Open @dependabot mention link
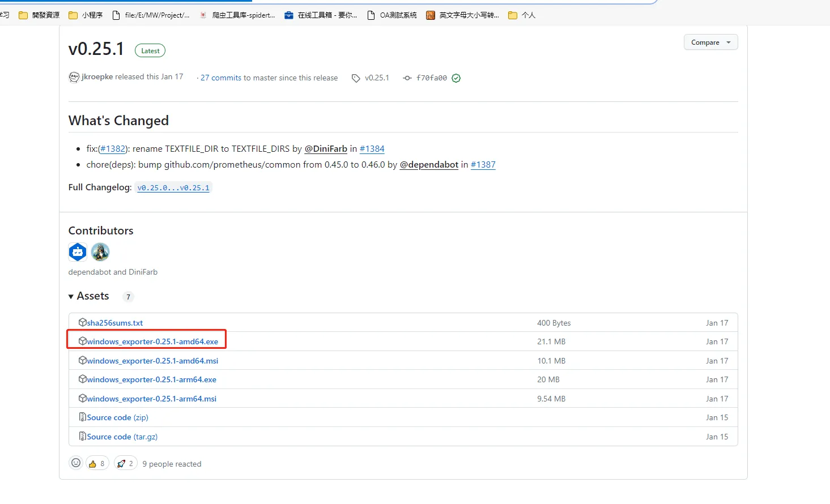The width and height of the screenshot is (830, 504). tap(429, 164)
